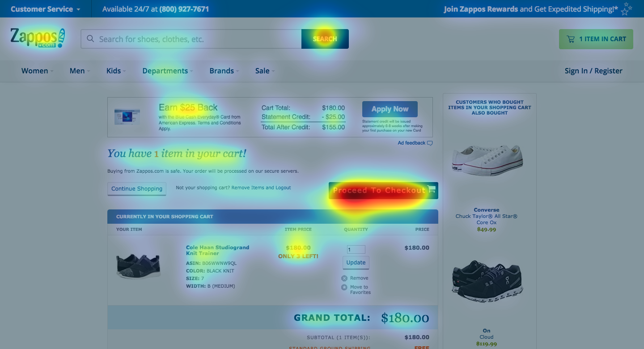Click Continue Shopping button
This screenshot has height=349, width=644.
pyautogui.click(x=137, y=189)
